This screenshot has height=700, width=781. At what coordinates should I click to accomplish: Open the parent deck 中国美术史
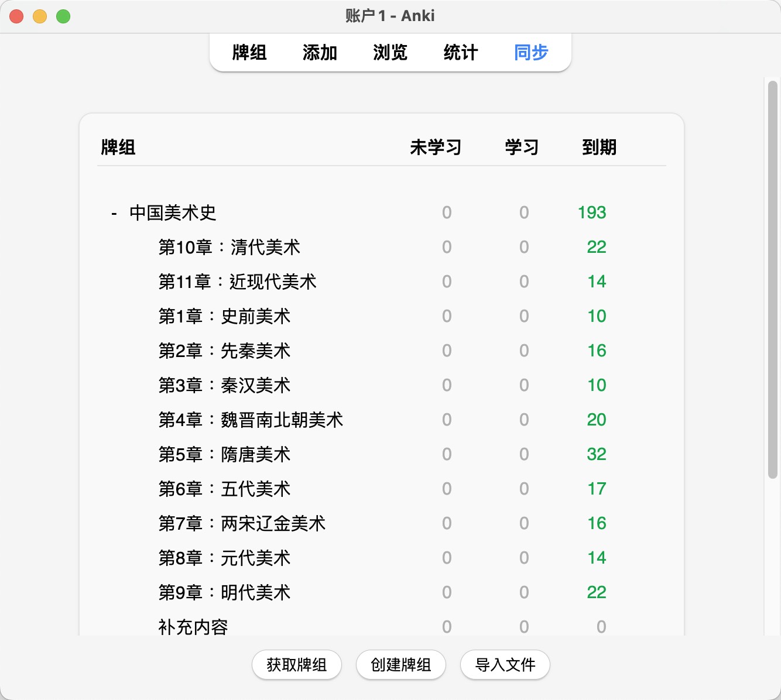[x=173, y=213]
